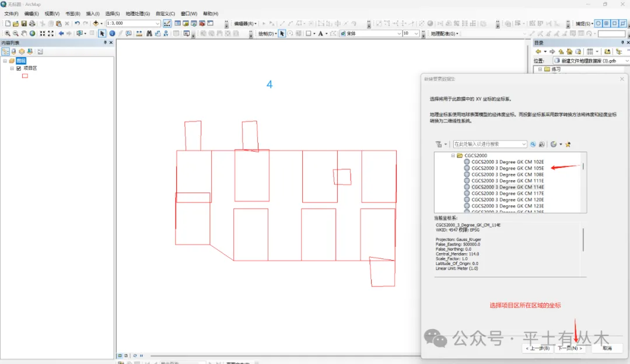Undo the last action
Viewport: 630px width, 364px height.
pos(77,24)
